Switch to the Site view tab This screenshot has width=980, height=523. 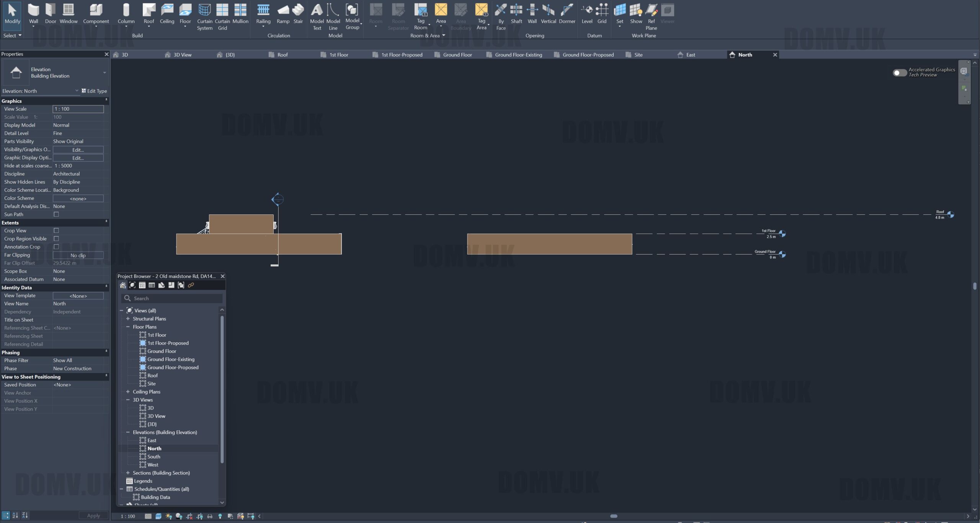[x=638, y=55]
